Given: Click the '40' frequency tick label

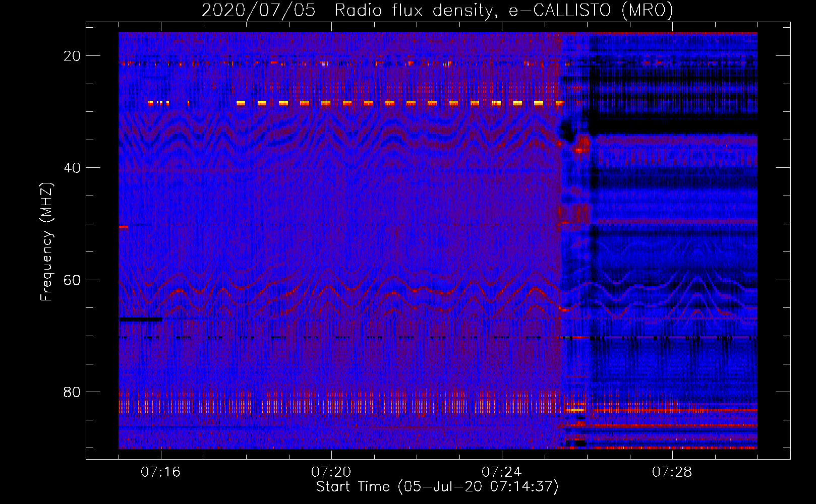Looking at the screenshot, I should [73, 168].
